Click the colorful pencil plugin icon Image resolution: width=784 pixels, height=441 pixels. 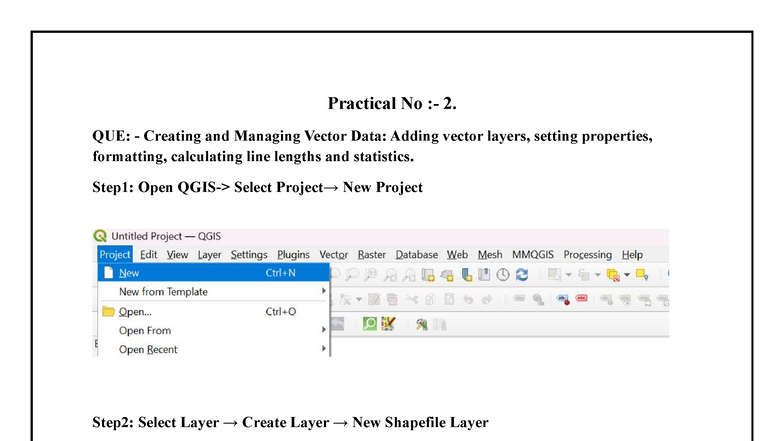[388, 324]
